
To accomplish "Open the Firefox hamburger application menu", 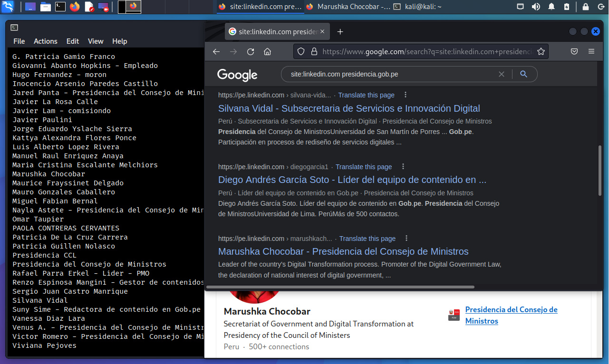I will coord(591,52).
